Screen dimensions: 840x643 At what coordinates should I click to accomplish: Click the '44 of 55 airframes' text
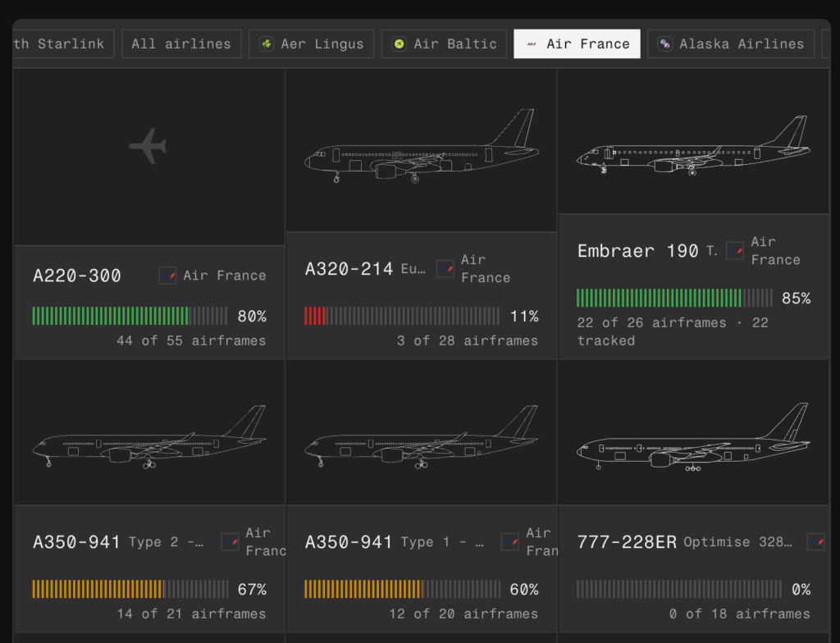click(191, 340)
